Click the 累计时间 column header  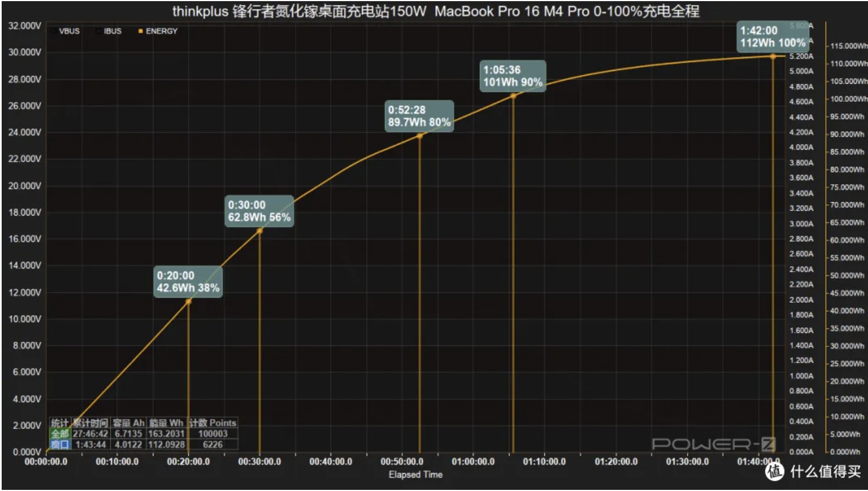pyautogui.click(x=90, y=423)
